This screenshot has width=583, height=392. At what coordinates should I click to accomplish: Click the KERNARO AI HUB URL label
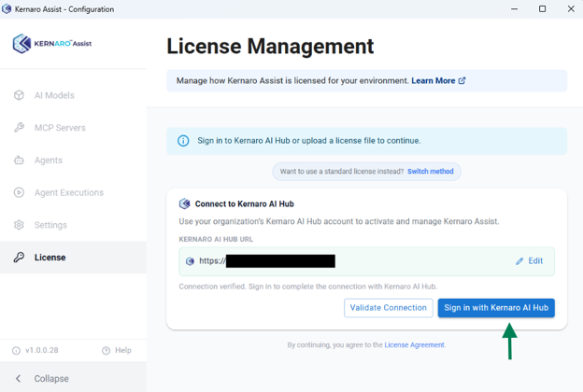pyautogui.click(x=216, y=239)
